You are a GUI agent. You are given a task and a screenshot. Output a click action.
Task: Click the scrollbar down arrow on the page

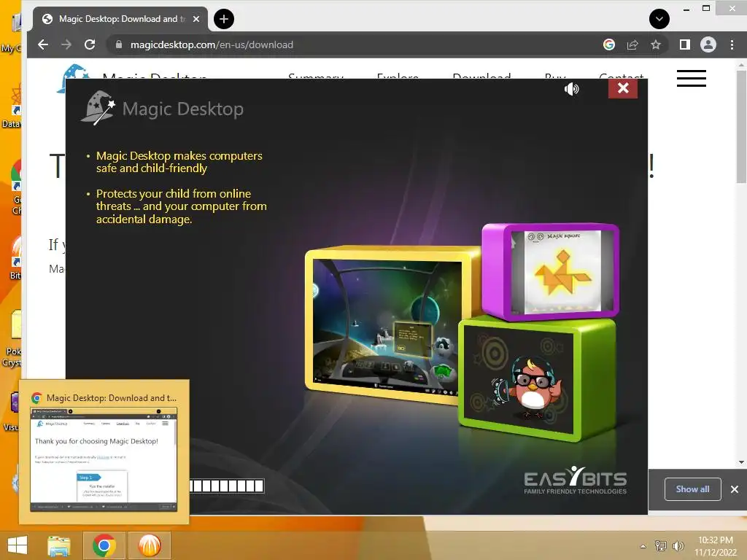coord(741,462)
